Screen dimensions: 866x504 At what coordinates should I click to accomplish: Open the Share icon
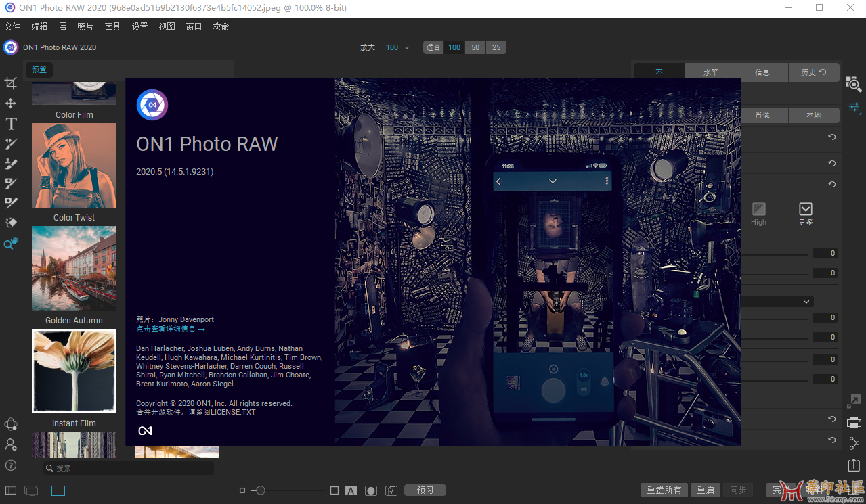click(854, 444)
